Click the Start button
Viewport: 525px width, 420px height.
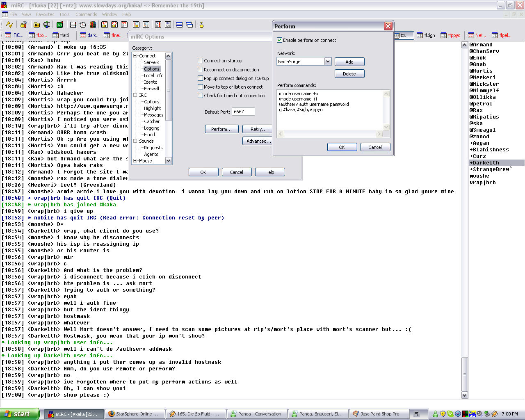click(x=20, y=414)
